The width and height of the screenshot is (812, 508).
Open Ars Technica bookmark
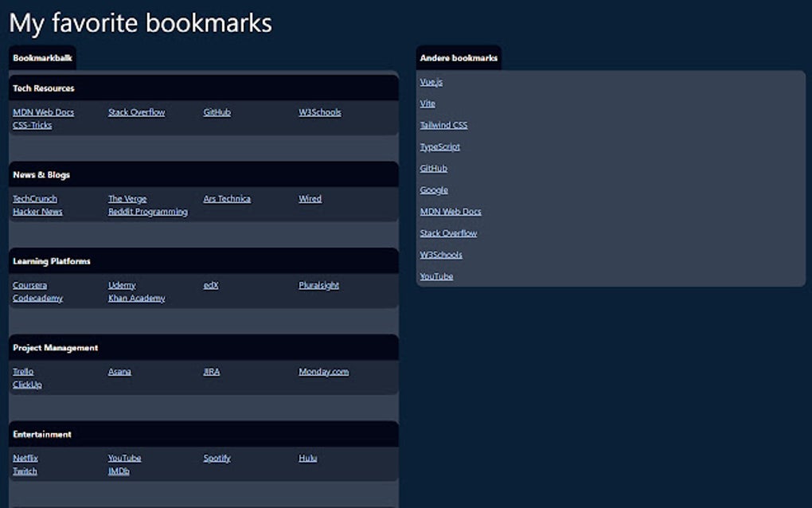point(227,199)
